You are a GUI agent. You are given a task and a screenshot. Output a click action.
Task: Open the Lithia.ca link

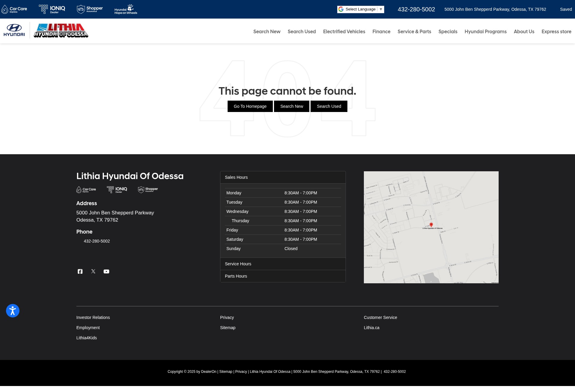pyautogui.click(x=372, y=328)
